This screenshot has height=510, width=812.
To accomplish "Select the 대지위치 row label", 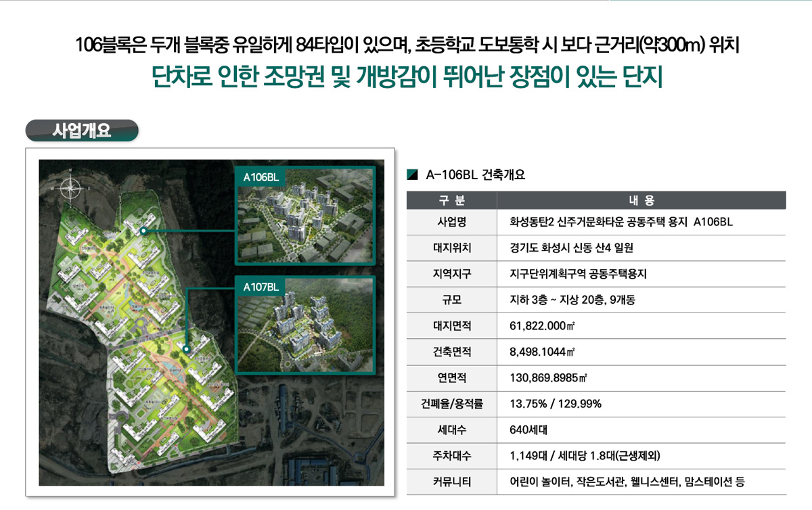I will point(452,248).
